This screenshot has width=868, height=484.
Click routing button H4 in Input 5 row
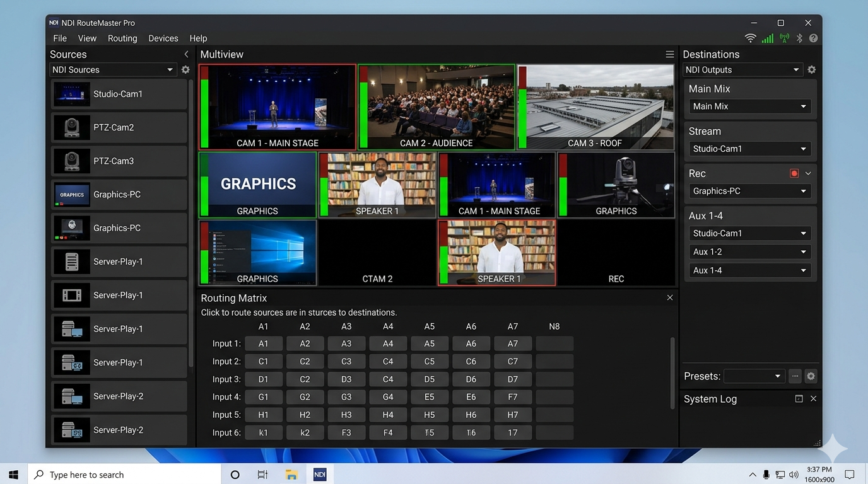[388, 415]
